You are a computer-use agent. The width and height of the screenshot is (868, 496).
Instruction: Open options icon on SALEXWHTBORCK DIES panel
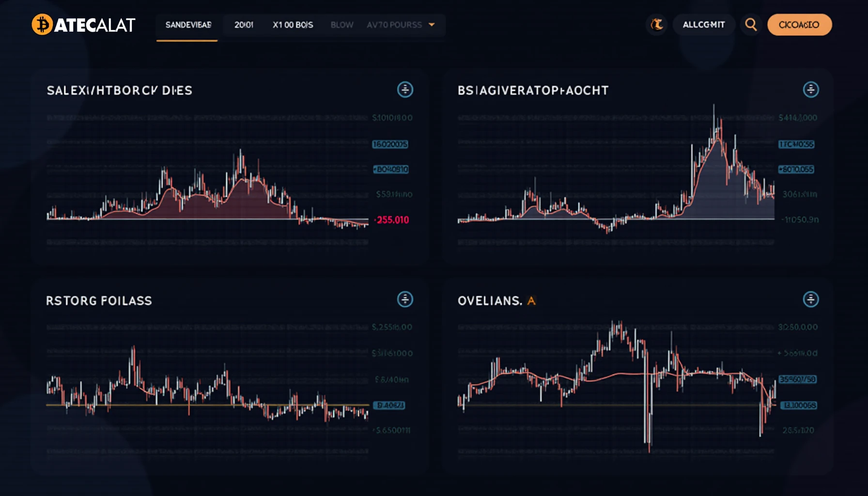coord(405,90)
